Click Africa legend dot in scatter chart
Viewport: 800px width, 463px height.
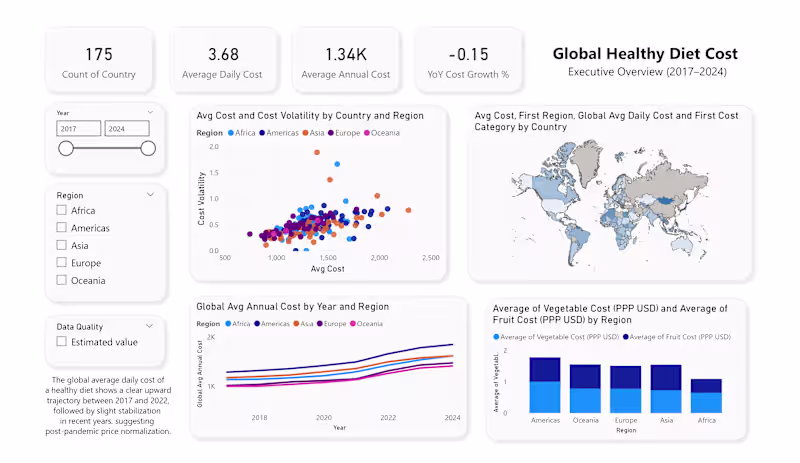pyautogui.click(x=231, y=133)
